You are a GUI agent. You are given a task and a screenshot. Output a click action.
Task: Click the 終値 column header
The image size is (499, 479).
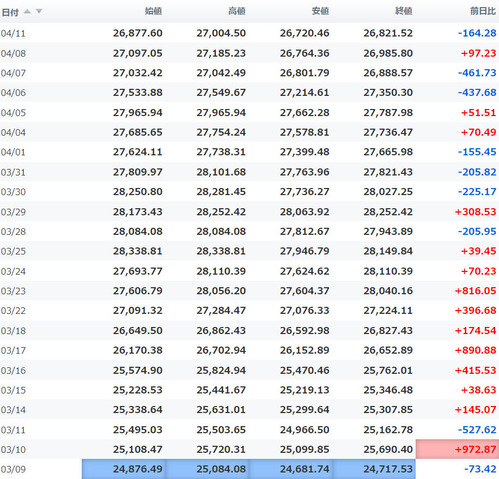click(x=404, y=11)
